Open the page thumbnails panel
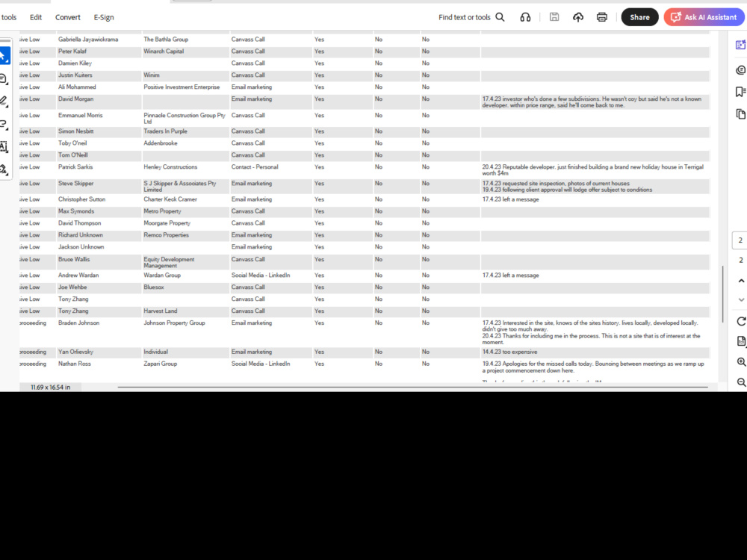The image size is (747, 560). [740, 113]
